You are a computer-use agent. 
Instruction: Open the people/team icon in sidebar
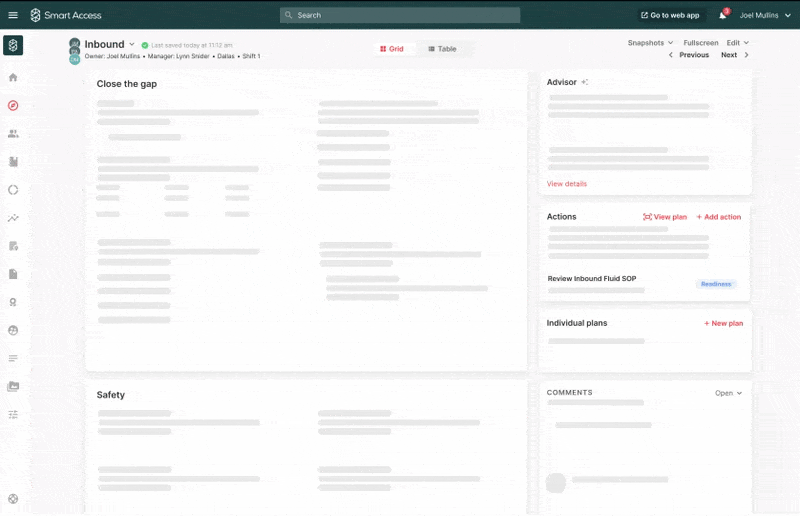pos(13,133)
